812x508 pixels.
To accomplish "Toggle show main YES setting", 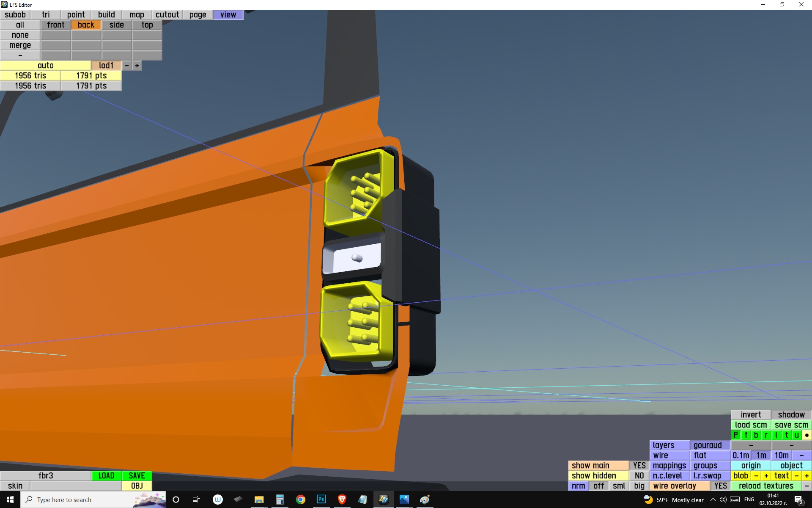I will click(639, 466).
